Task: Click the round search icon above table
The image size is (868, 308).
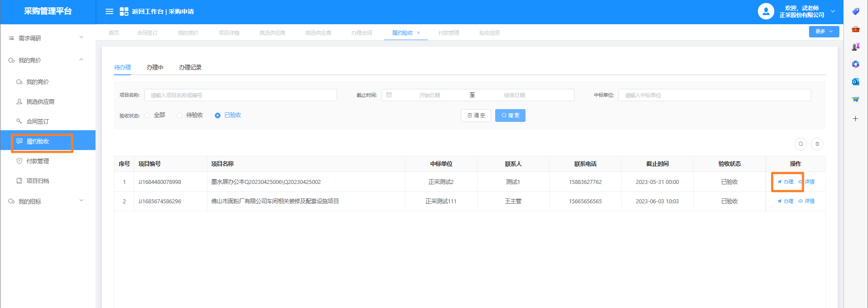Action: point(801,144)
